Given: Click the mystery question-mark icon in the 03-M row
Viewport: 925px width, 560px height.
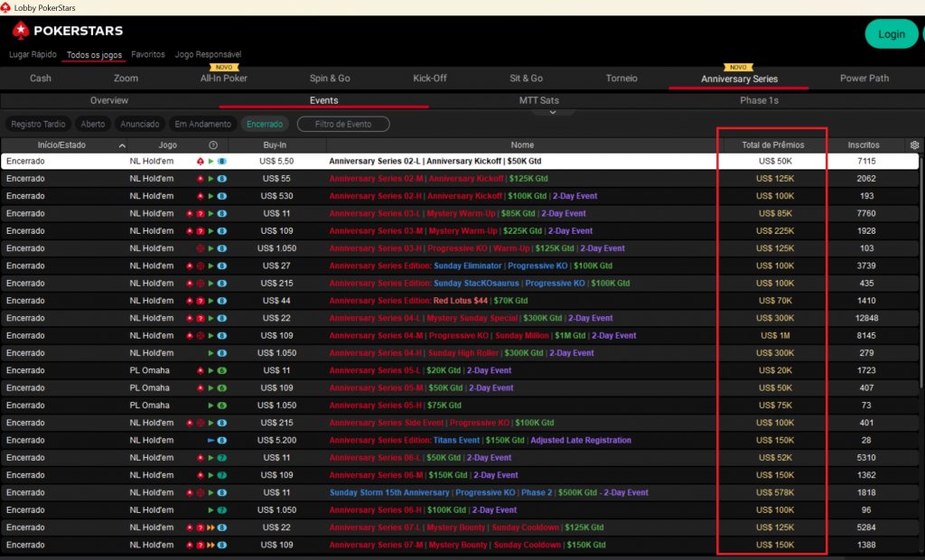Looking at the screenshot, I should tap(200, 231).
